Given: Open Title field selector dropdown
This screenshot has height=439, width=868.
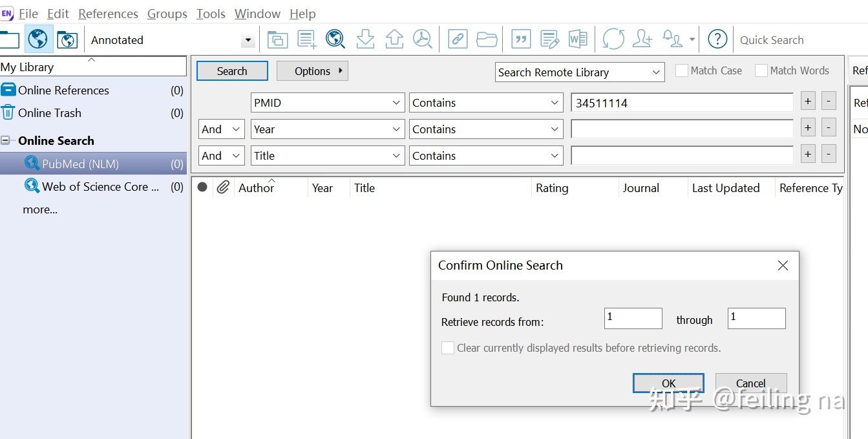Looking at the screenshot, I should (328, 156).
